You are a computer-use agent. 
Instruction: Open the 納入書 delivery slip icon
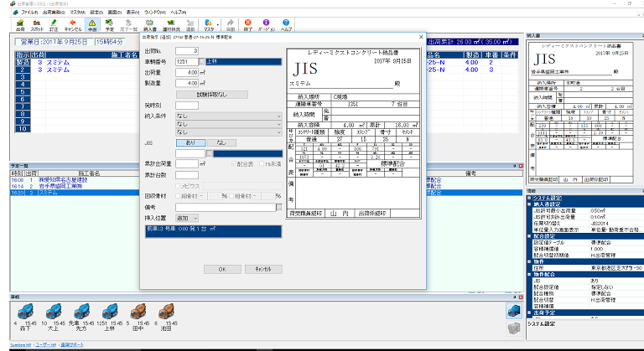[149, 25]
